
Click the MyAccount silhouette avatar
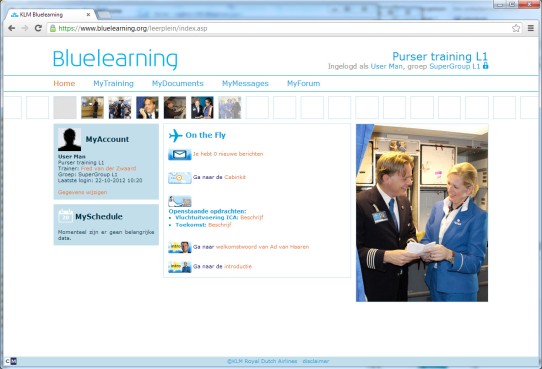69,140
